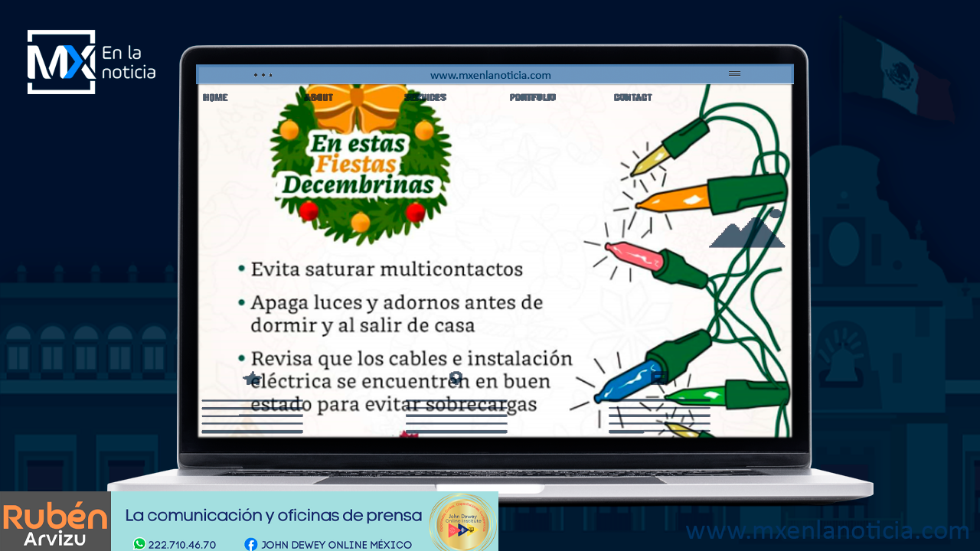Click the MX En la noticia logo
The height and width of the screenshot is (551, 980).
pos(91,62)
